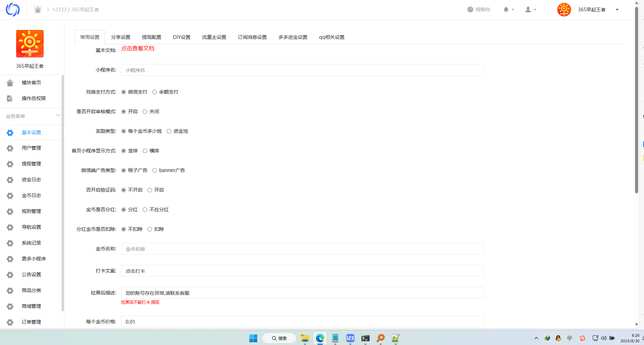Click the 拉黑后描述 input field

(302, 293)
